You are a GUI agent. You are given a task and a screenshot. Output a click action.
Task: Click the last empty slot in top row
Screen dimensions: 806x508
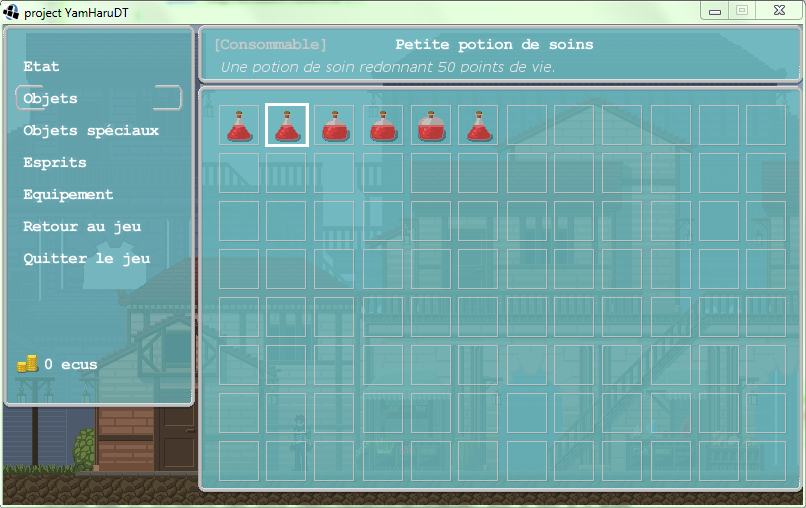pos(766,126)
